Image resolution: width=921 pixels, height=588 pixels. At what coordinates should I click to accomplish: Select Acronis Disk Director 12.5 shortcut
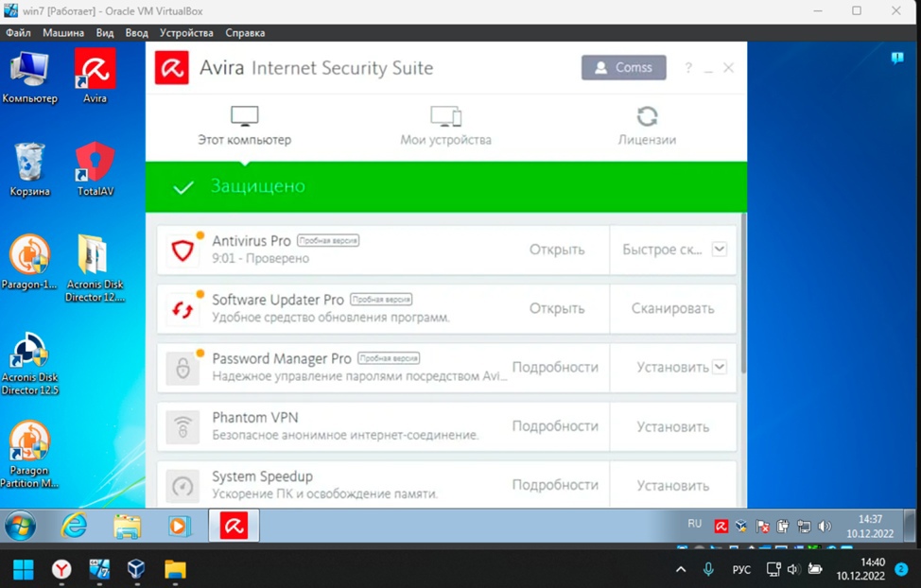pyautogui.click(x=29, y=363)
